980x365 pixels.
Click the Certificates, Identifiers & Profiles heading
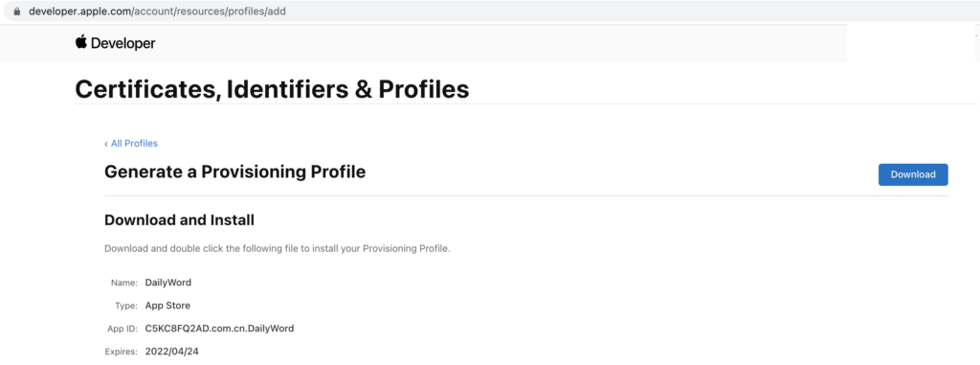coord(272,89)
